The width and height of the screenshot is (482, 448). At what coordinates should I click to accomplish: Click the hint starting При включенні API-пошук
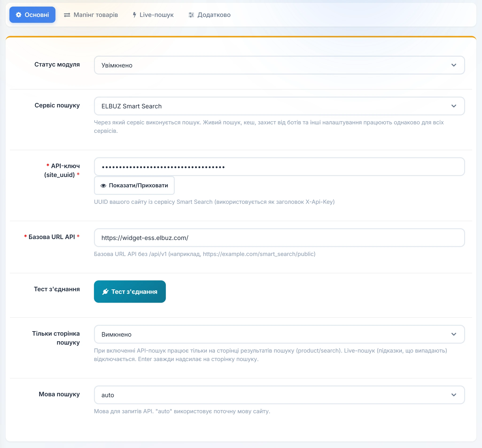point(270,355)
